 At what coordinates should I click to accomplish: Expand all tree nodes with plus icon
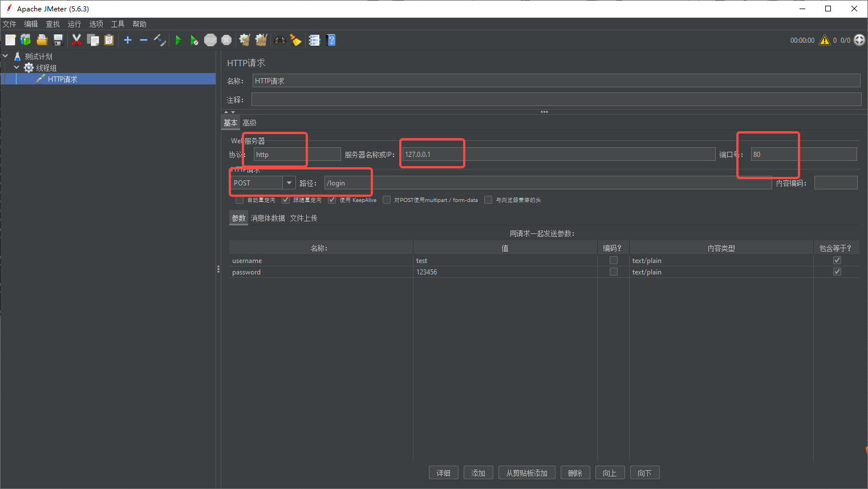128,40
